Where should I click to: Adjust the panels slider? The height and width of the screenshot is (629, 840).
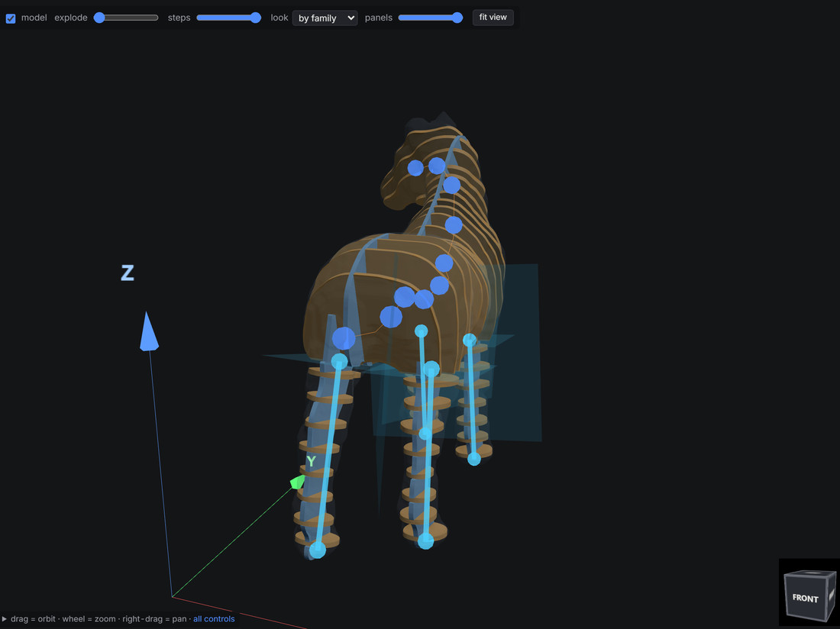pos(430,18)
